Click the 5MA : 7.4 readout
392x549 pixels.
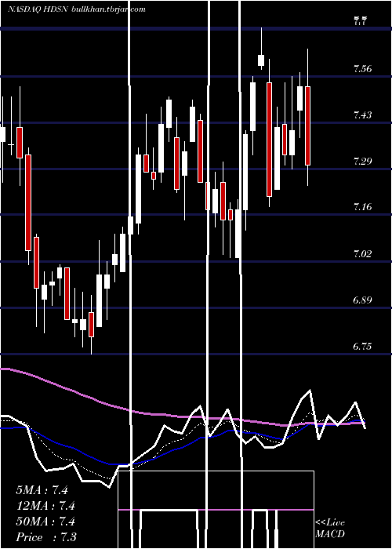42,490
